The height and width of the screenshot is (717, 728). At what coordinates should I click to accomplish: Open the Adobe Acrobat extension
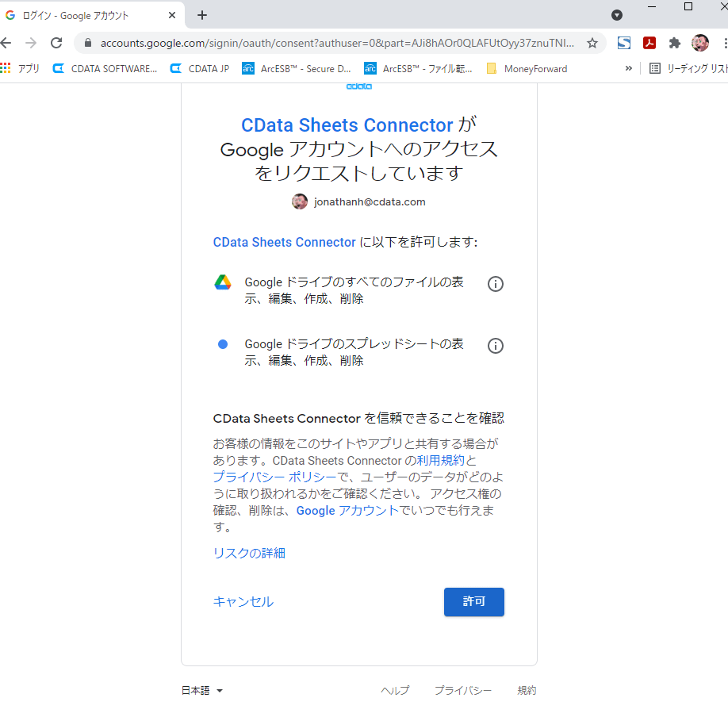click(x=649, y=43)
